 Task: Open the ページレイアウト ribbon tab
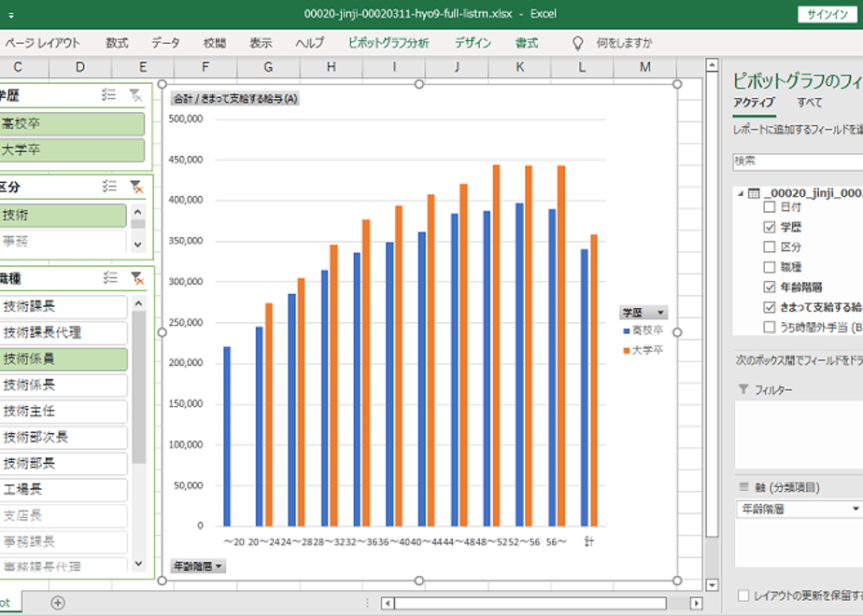coord(43,43)
